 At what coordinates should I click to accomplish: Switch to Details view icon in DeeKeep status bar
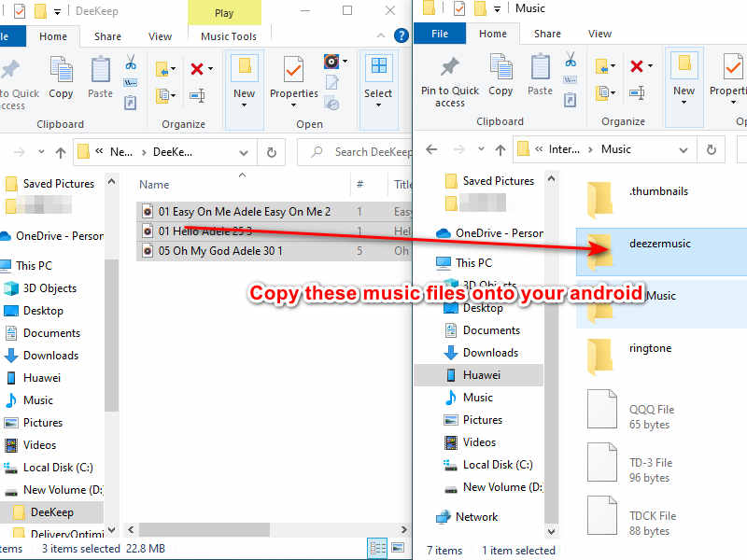[378, 548]
